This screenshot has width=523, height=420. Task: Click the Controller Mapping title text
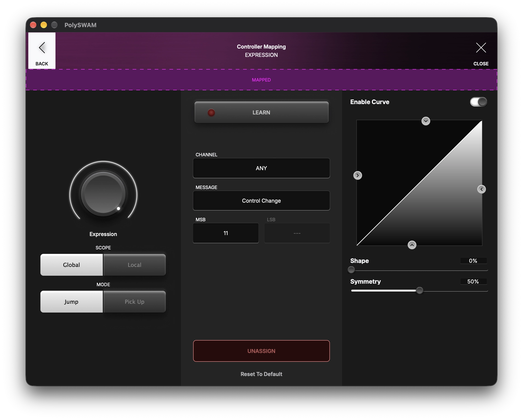tap(261, 47)
